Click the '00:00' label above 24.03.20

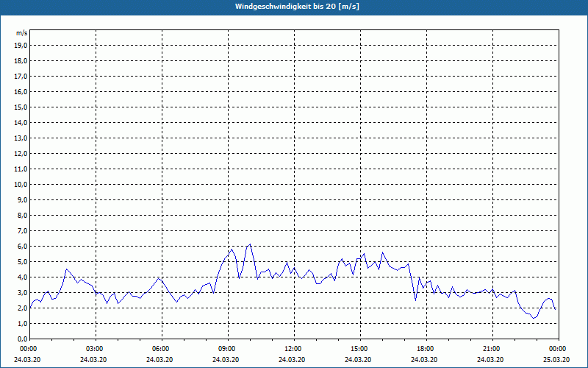tap(29, 349)
